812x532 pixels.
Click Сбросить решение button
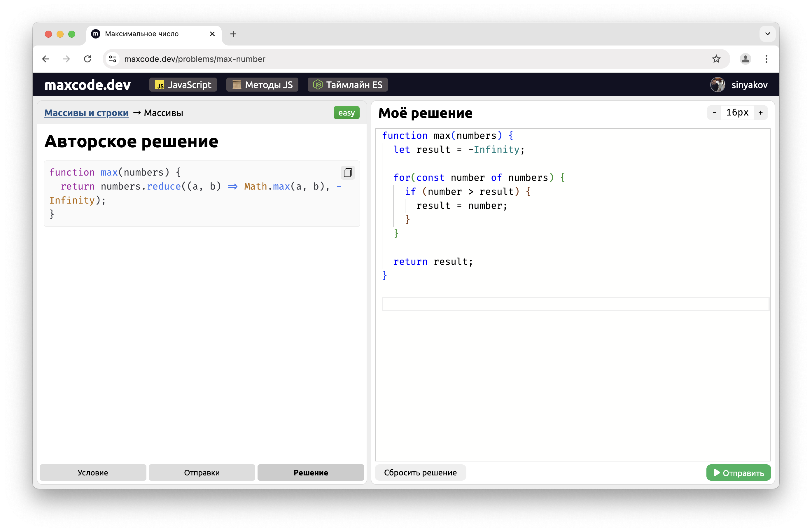pos(420,473)
